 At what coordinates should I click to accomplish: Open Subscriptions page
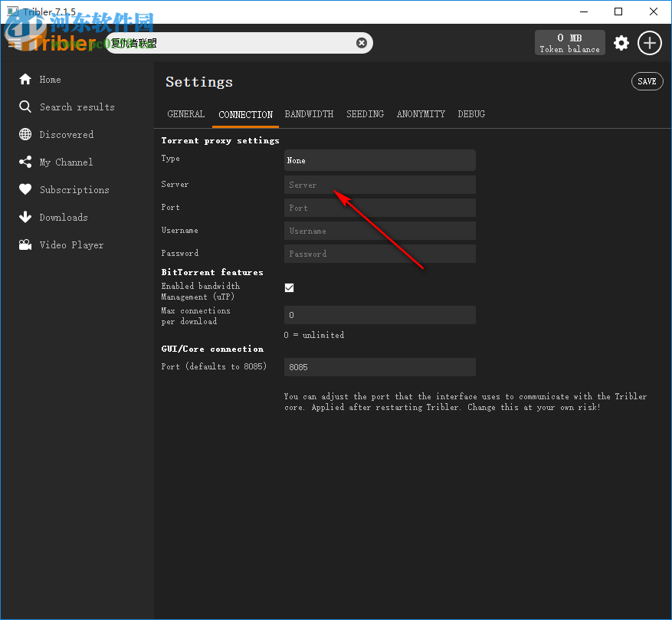[74, 189]
